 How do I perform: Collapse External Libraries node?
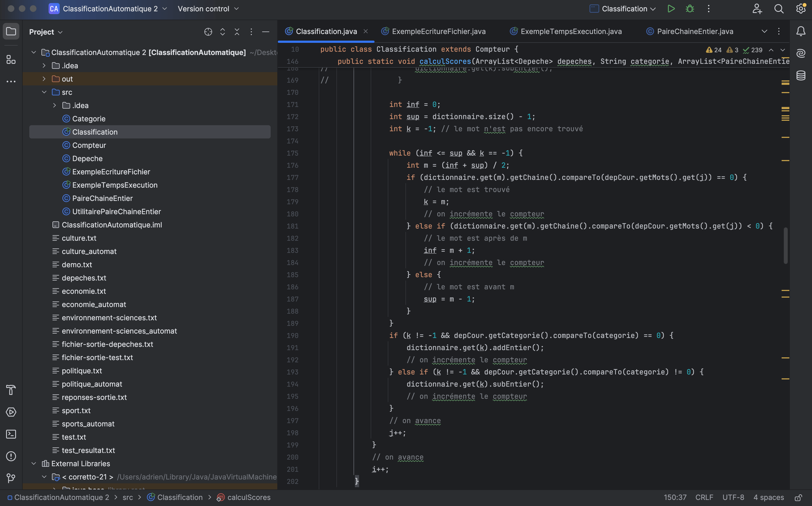33,463
